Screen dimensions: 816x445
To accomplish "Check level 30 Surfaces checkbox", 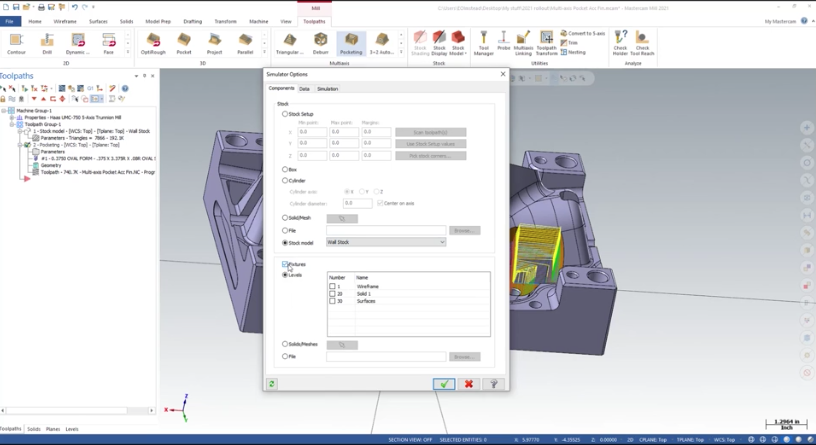I will [332, 301].
